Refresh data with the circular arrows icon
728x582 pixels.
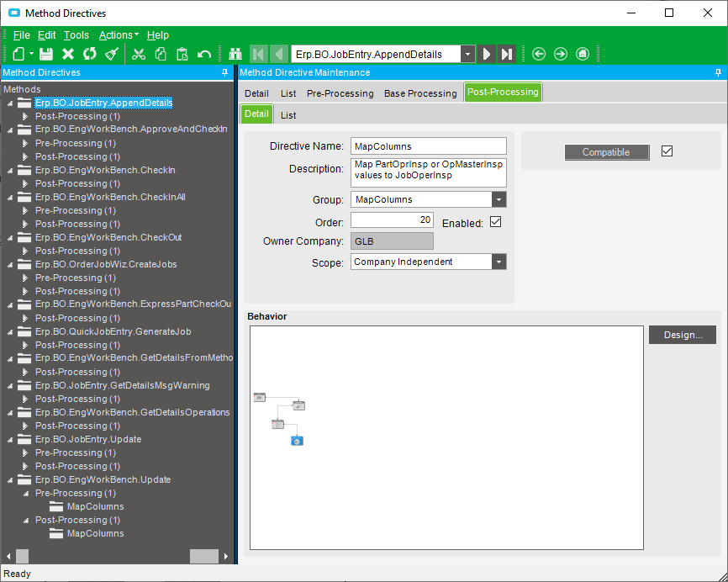point(89,54)
